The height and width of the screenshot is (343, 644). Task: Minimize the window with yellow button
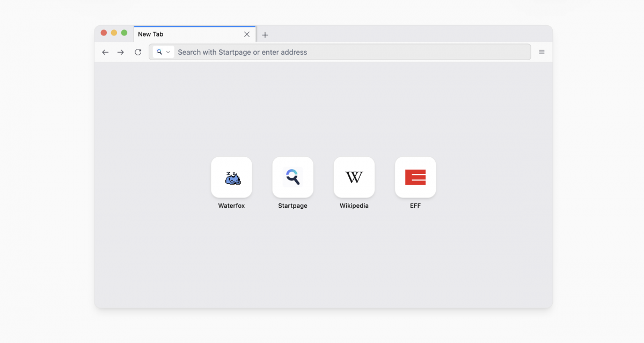pos(114,33)
